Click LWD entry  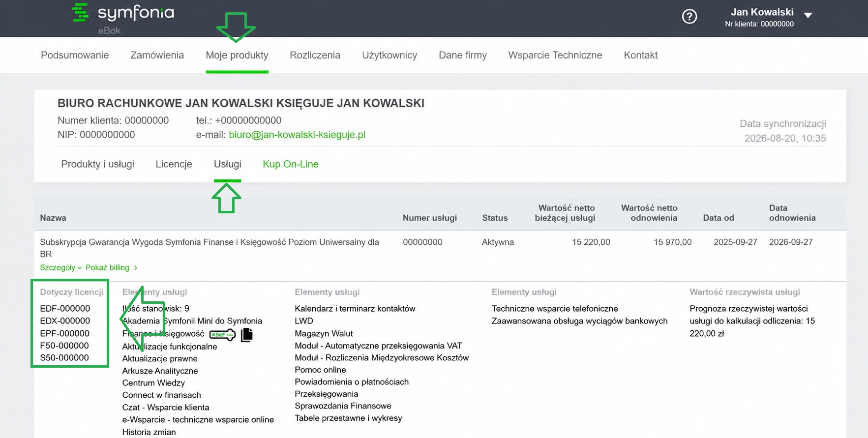[x=304, y=321]
